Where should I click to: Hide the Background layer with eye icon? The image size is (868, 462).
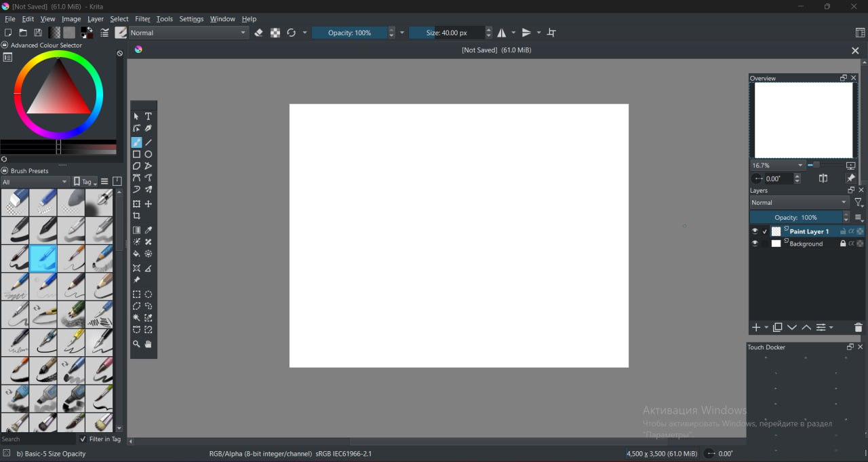755,244
